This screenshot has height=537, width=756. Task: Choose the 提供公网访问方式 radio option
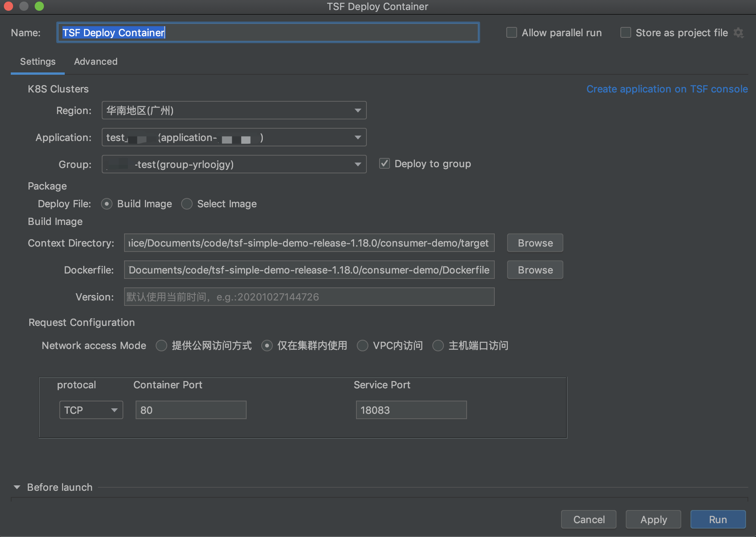coord(161,346)
